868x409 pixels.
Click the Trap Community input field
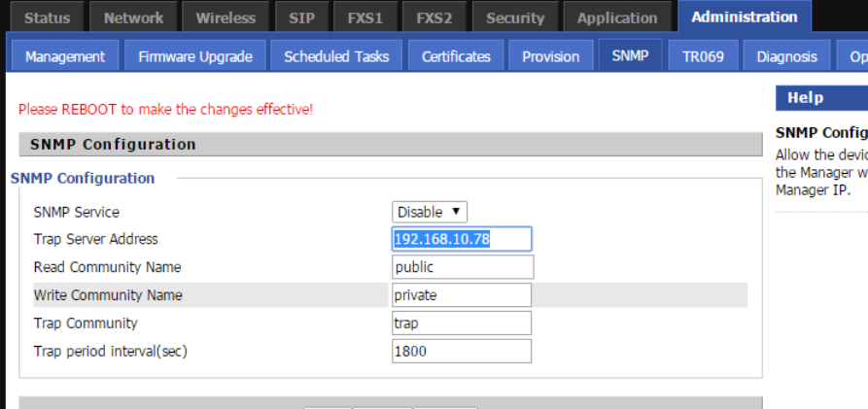pos(462,324)
